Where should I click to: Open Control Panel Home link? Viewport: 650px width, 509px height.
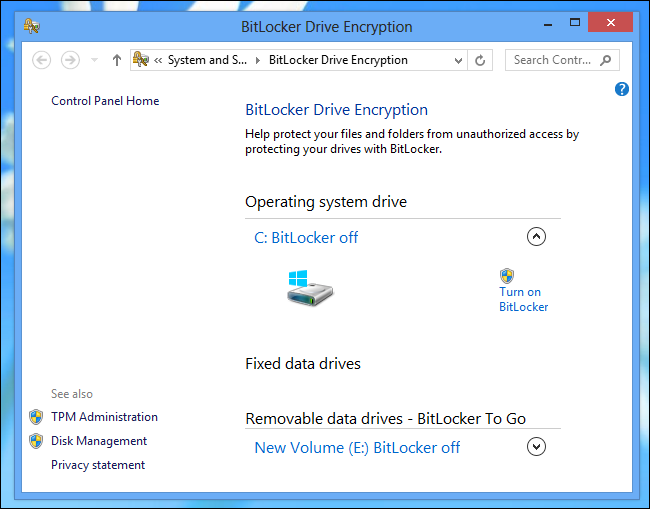pos(105,101)
